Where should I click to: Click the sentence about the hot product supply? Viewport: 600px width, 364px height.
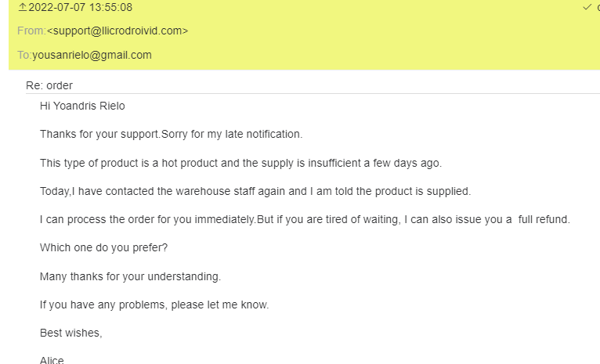coord(240,163)
